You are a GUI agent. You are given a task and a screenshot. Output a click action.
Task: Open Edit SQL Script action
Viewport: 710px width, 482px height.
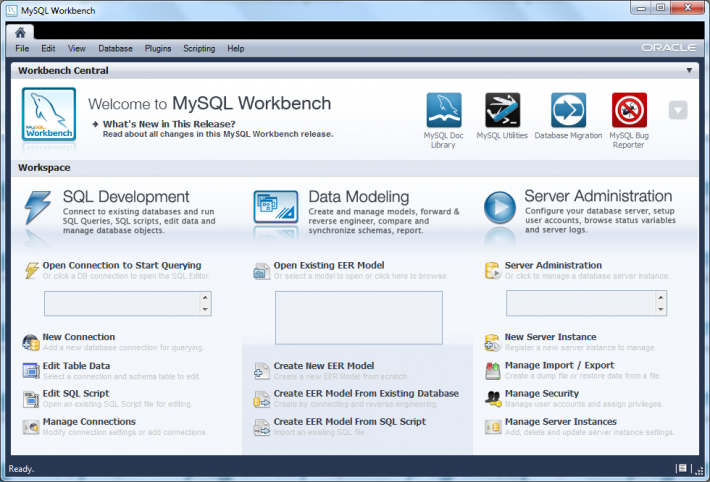coord(76,393)
